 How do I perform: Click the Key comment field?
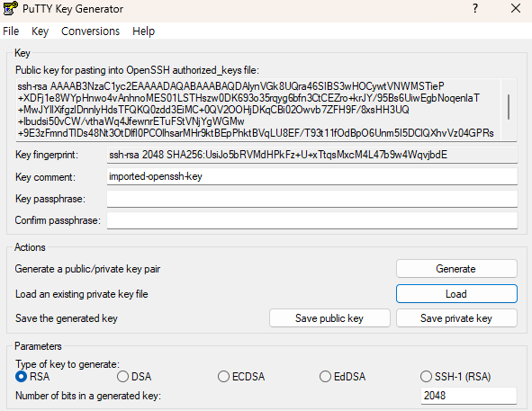(312, 176)
